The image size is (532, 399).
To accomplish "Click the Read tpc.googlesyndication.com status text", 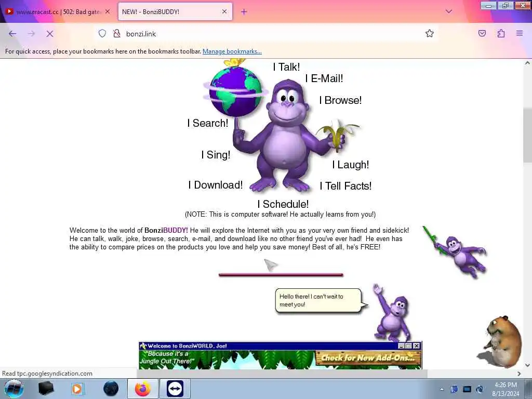I will pos(47,373).
